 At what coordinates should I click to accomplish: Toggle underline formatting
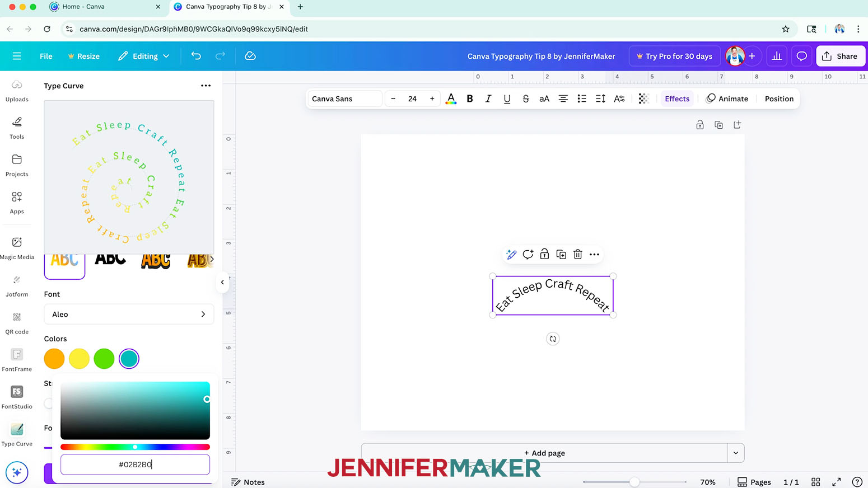[x=507, y=98]
